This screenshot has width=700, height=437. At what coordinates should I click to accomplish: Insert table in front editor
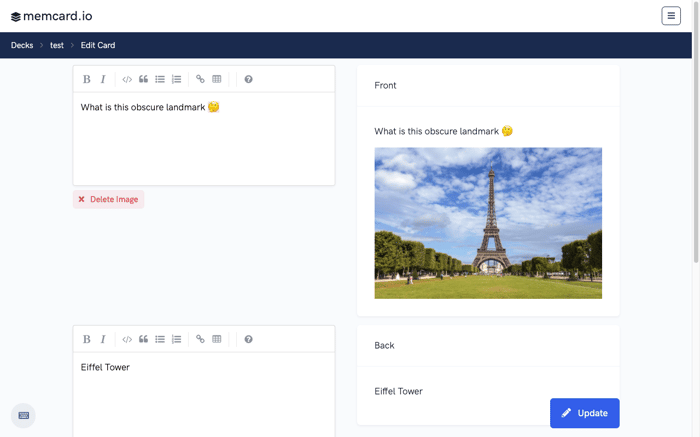pyautogui.click(x=217, y=79)
